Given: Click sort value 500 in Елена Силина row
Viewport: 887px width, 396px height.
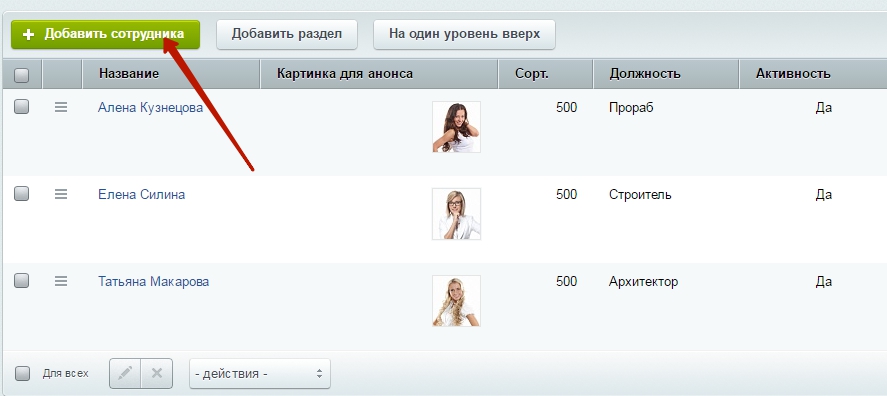Looking at the screenshot, I should point(566,195).
